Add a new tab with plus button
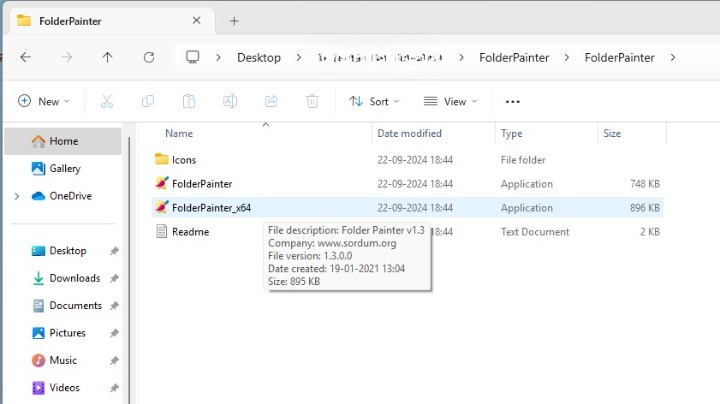This screenshot has height=404, width=720. pos(234,21)
